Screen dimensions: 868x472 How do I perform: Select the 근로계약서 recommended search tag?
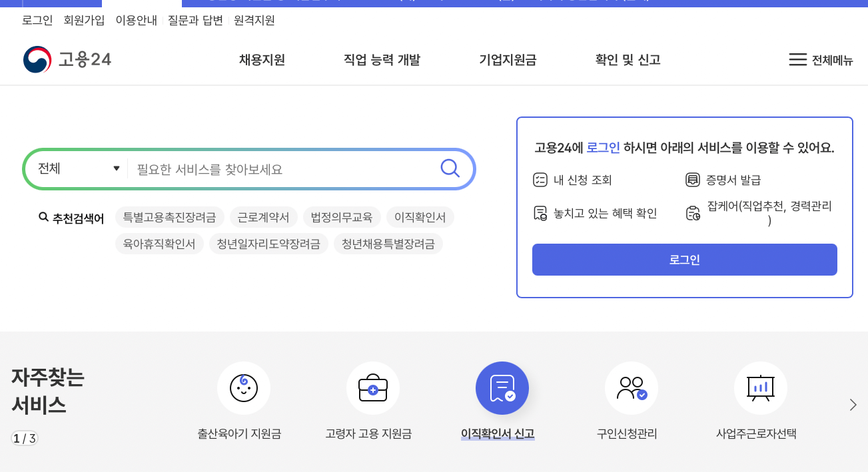[x=264, y=217]
